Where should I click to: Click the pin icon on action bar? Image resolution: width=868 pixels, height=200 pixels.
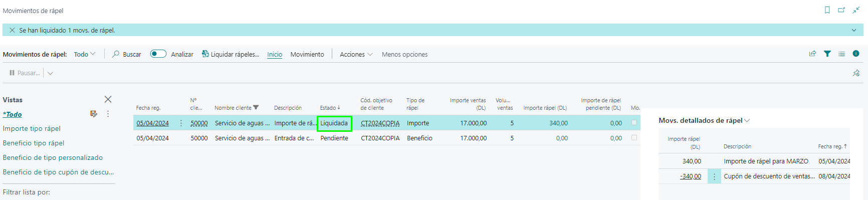856,73
